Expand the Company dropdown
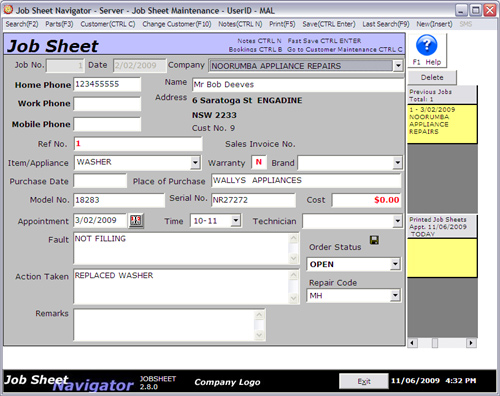The height and width of the screenshot is (396, 500). 398,66
